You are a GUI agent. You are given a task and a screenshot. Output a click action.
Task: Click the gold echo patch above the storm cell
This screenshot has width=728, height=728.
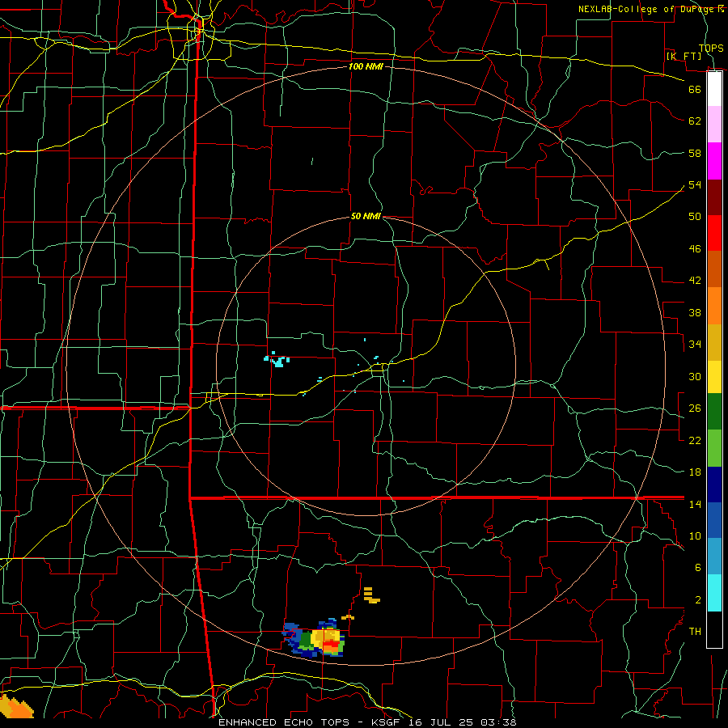[x=371, y=595]
